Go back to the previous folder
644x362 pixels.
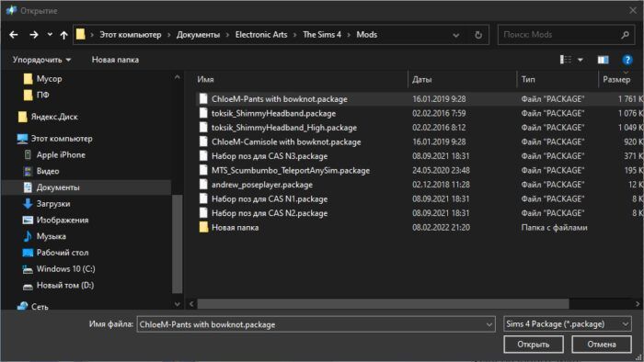click(14, 35)
